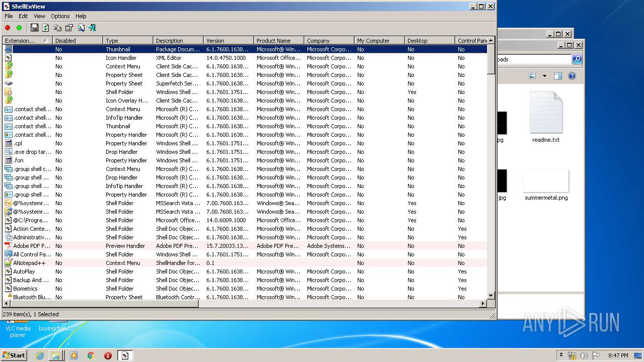Select the Action Center row icon
This screenshot has width=644, height=362.
click(9, 229)
